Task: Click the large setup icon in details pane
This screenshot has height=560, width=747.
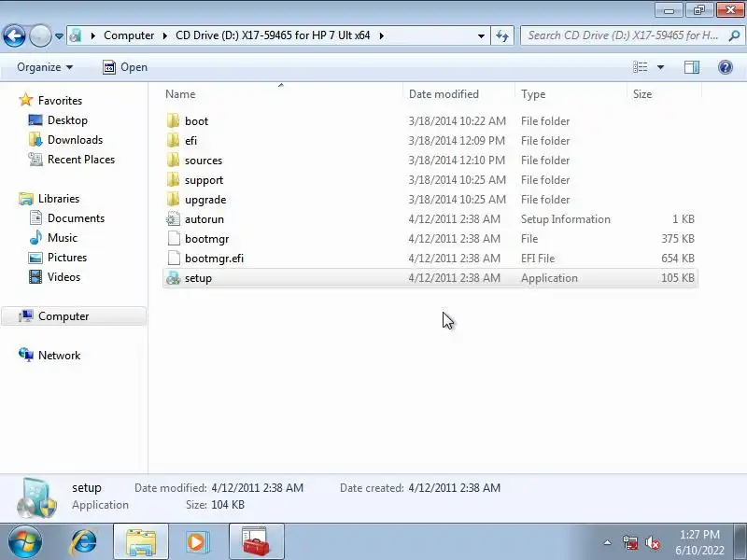Action: pyautogui.click(x=36, y=497)
